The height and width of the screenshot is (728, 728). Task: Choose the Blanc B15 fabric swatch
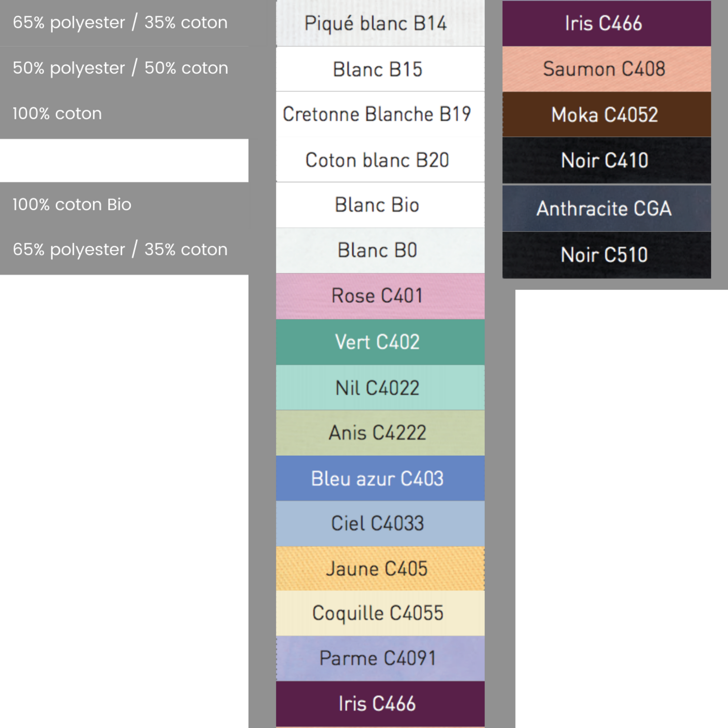pyautogui.click(x=380, y=69)
